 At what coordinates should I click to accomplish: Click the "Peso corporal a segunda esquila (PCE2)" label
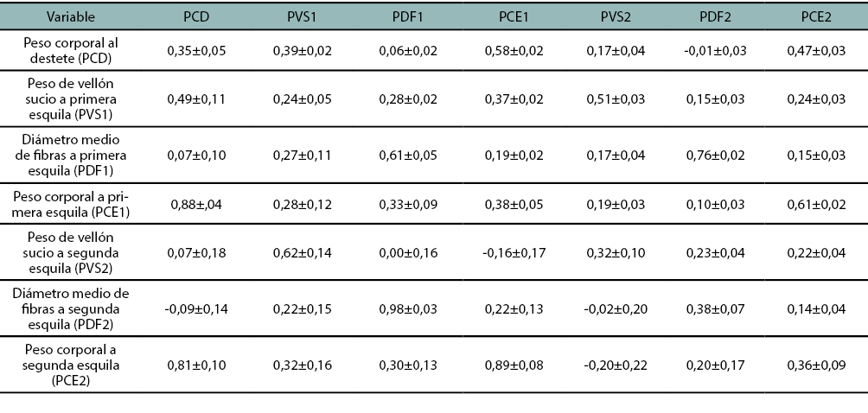72,365
